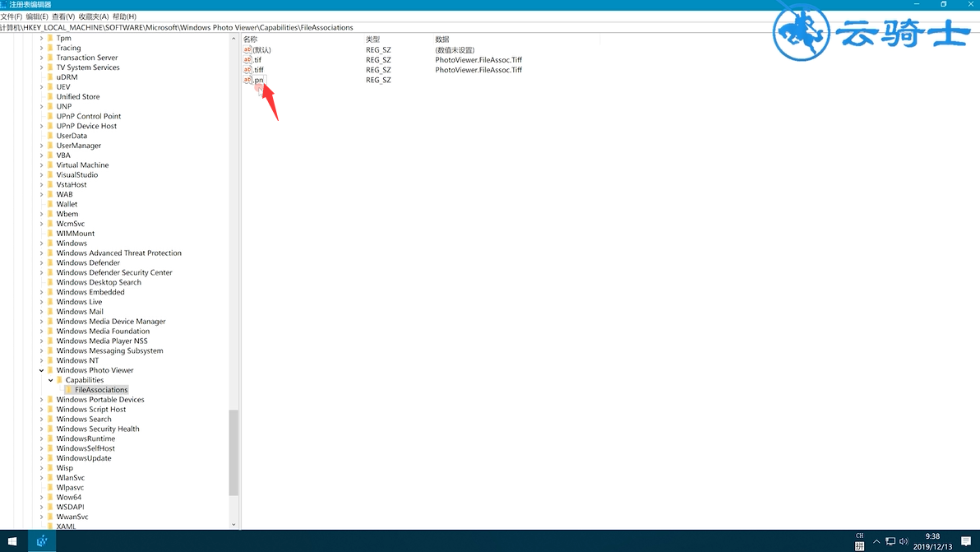This screenshot has height=552, width=980.
Task: Select the VisualStudio key
Action: [x=77, y=175]
